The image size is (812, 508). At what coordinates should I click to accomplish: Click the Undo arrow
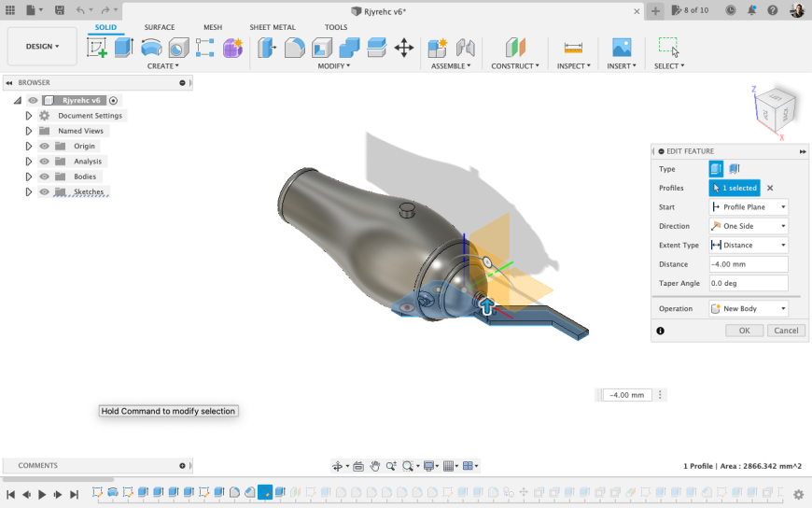point(79,10)
